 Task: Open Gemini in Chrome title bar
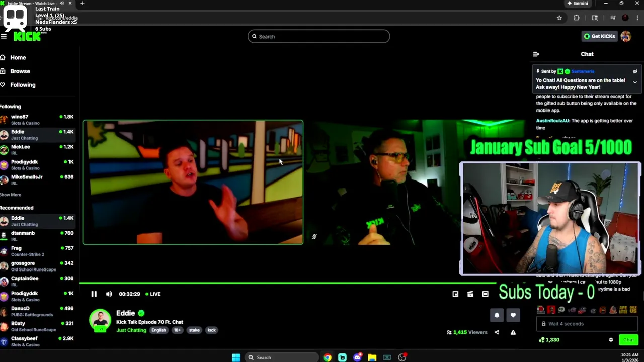[578, 3]
